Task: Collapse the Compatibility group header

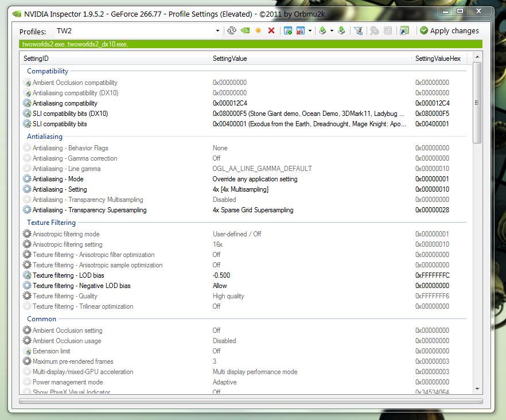Action: point(48,71)
